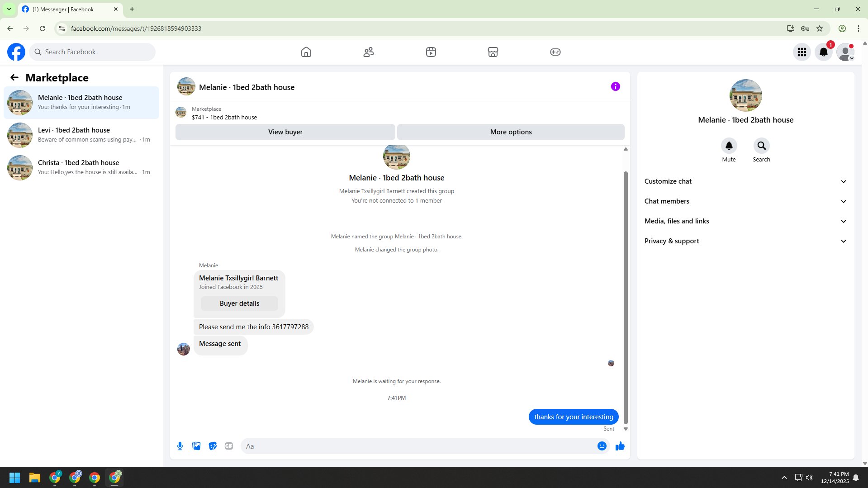Navigate back in browser
The height and width of the screenshot is (488, 868).
tap(10, 28)
